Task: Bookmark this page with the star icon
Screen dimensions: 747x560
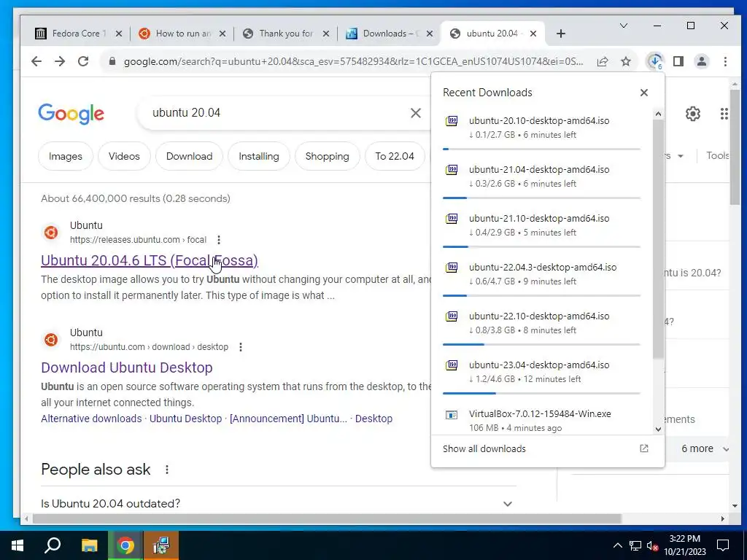Action: (626, 61)
